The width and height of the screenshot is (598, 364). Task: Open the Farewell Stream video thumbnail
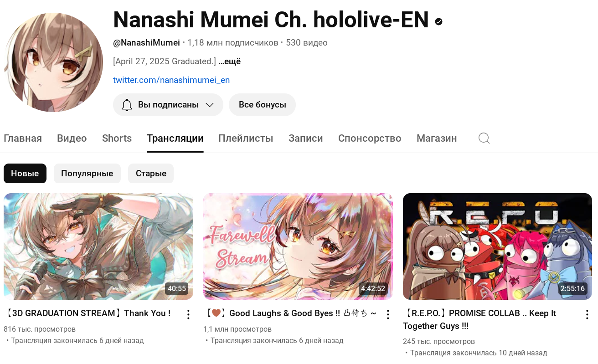point(298,246)
